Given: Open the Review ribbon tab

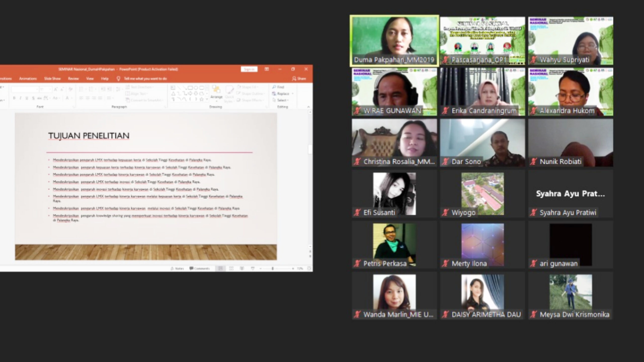Looking at the screenshot, I should 73,79.
